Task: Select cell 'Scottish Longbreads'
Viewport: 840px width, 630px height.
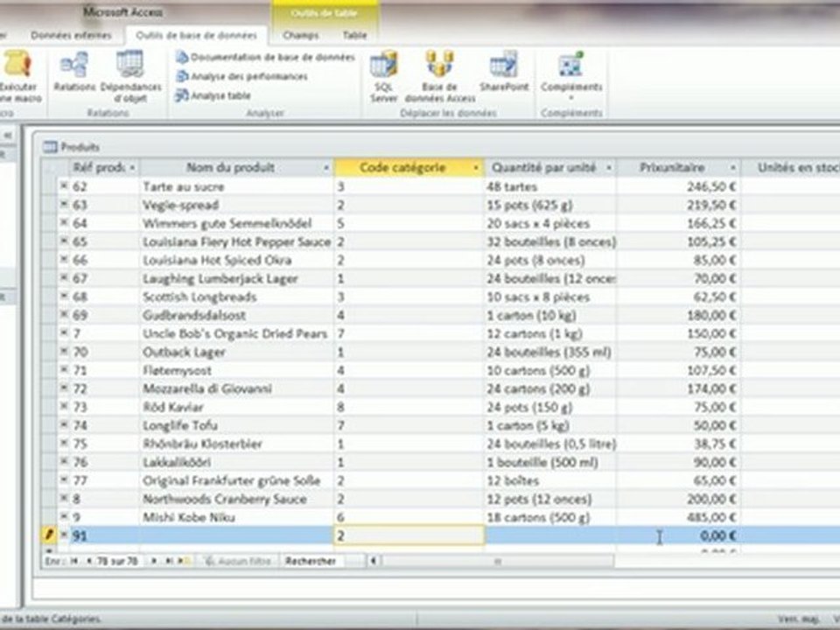Action: tap(236, 297)
